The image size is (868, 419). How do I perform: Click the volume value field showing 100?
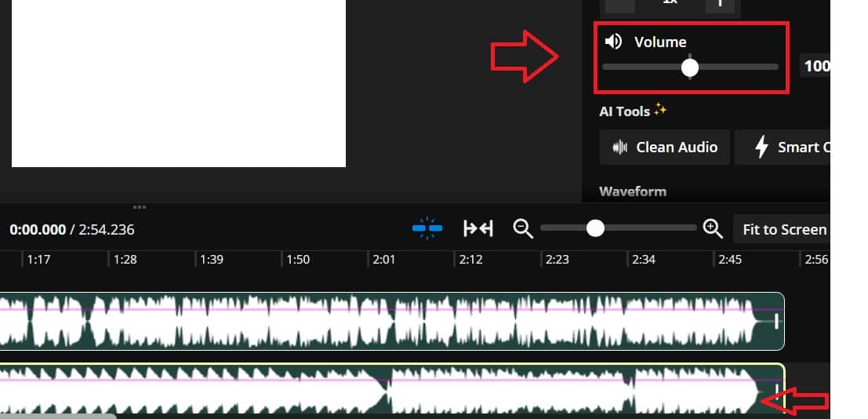coord(815,67)
